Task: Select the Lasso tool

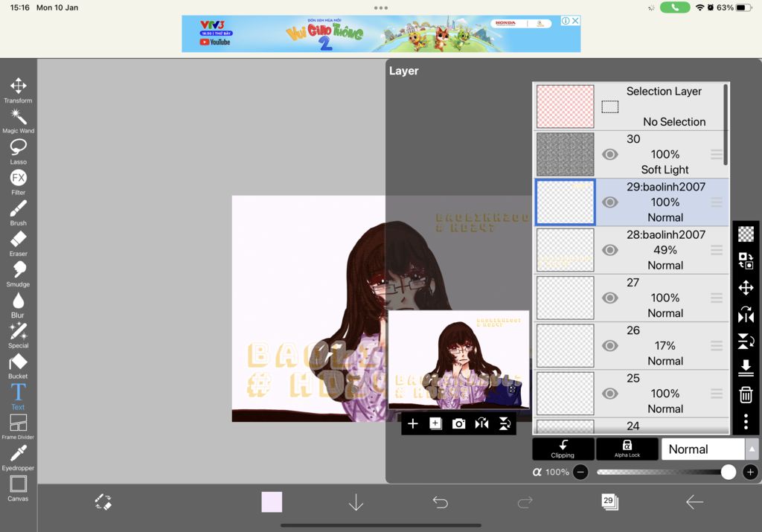Action: pyautogui.click(x=18, y=152)
